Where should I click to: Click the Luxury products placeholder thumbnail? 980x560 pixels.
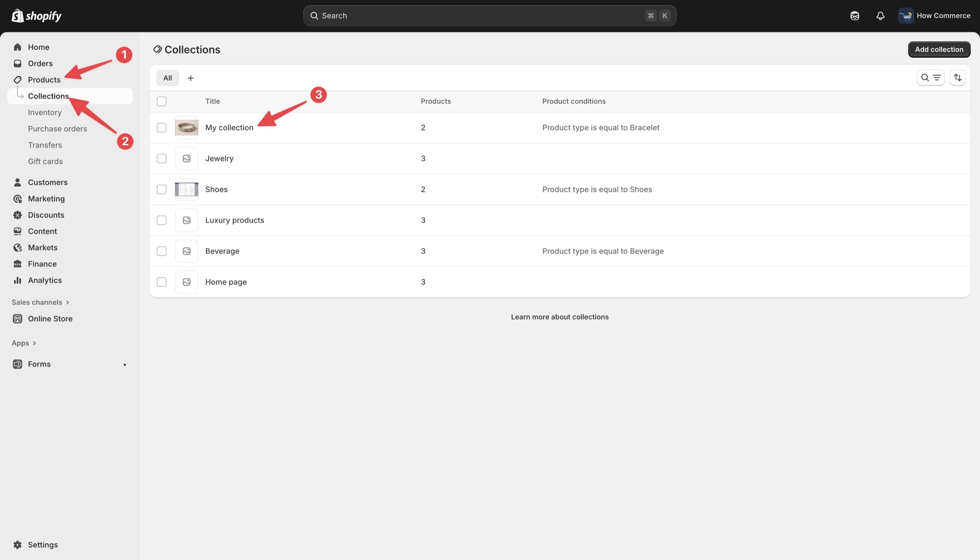point(187,220)
